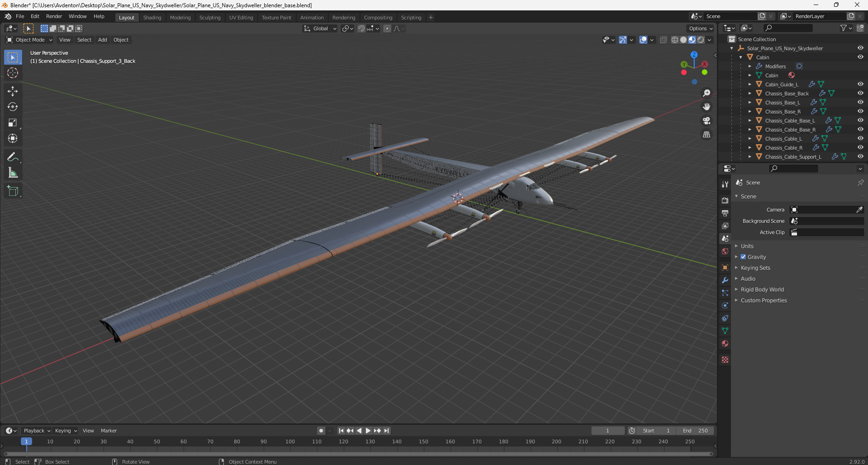Hide Chassis_Cable_L with eye icon
Image resolution: width=868 pixels, height=465 pixels.
point(860,138)
